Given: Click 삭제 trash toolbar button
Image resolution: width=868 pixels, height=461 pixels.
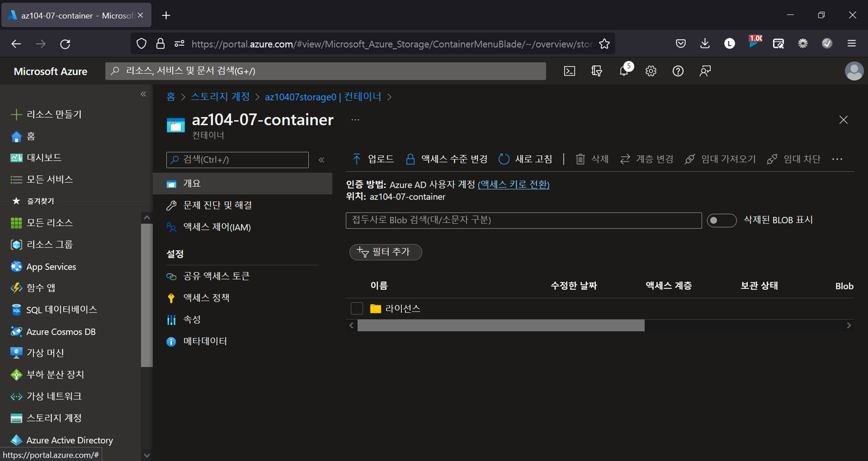Looking at the screenshot, I should pyautogui.click(x=592, y=159).
